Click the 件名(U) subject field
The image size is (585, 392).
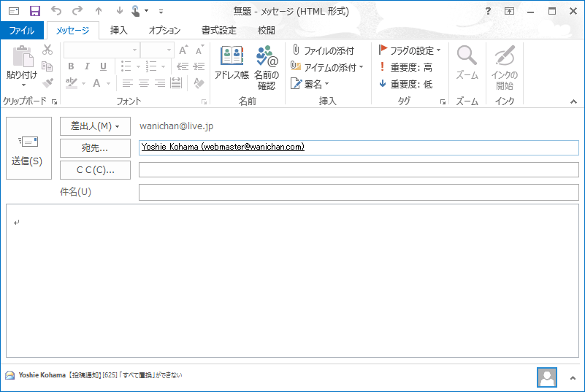[x=359, y=193]
